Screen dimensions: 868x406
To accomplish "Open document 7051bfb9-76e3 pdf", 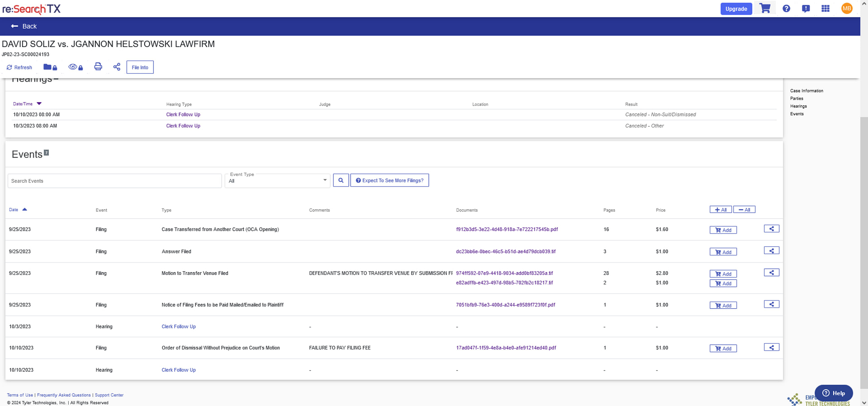I will pyautogui.click(x=505, y=305).
